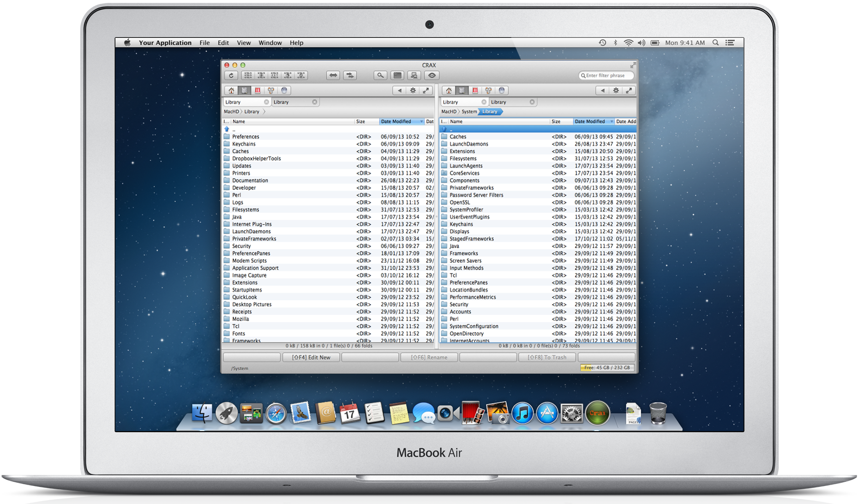Click the red columns icon in left panel
864x504 pixels.
pyautogui.click(x=258, y=90)
